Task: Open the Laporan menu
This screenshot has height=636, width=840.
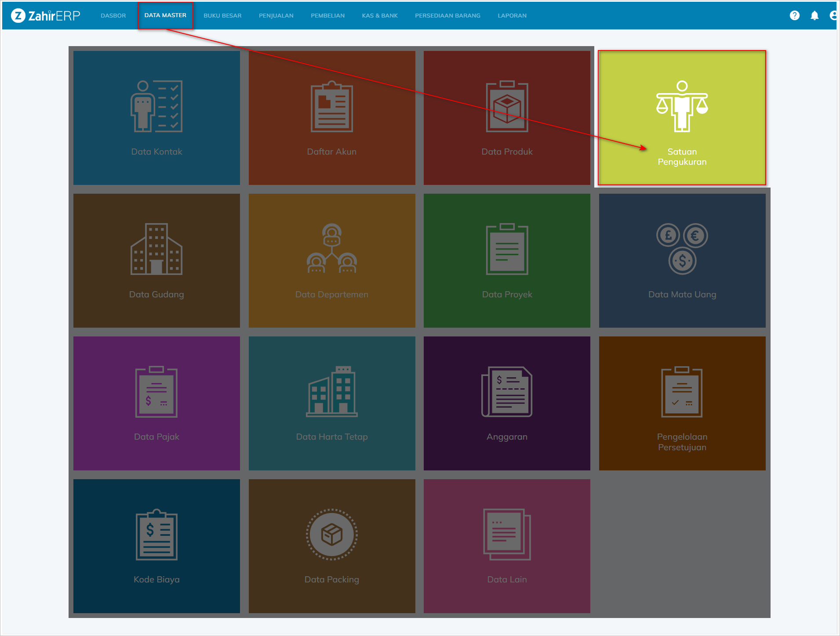Action: tap(512, 15)
